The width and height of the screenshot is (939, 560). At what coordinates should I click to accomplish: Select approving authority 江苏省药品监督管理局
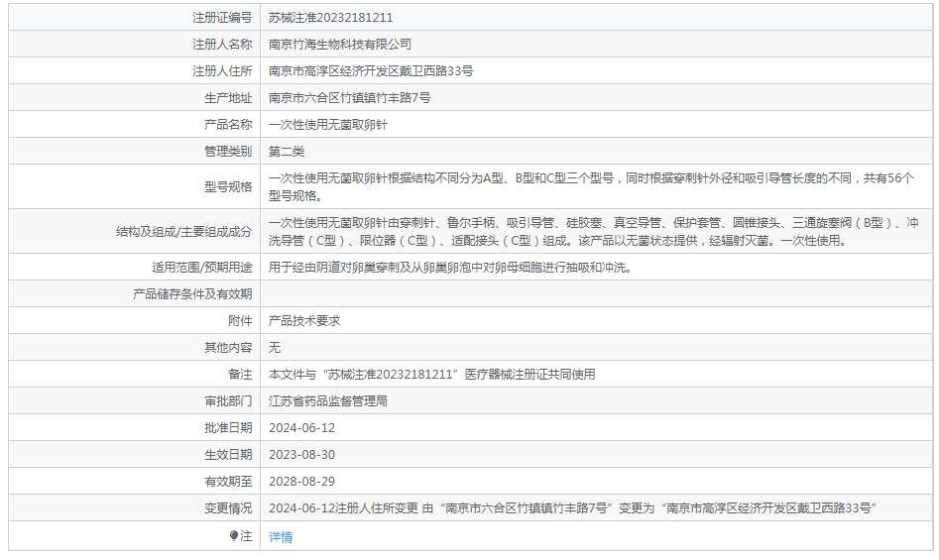click(x=327, y=400)
